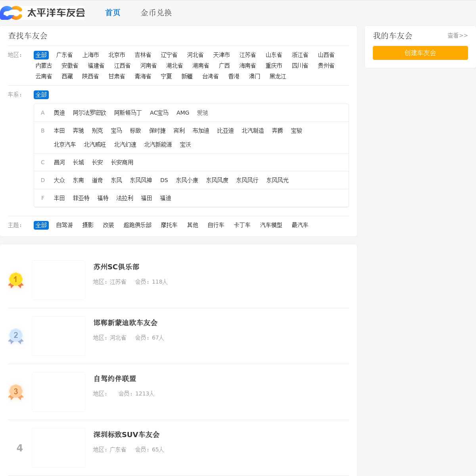The image size is (476, 476).
Task: Select 全部 in the 主题 filter
Action: [x=41, y=225]
